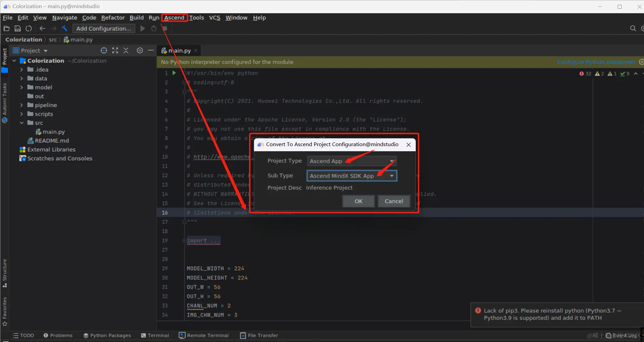Toggle the Automl Tasks side tab
The height and width of the screenshot is (342, 644).
(4, 103)
